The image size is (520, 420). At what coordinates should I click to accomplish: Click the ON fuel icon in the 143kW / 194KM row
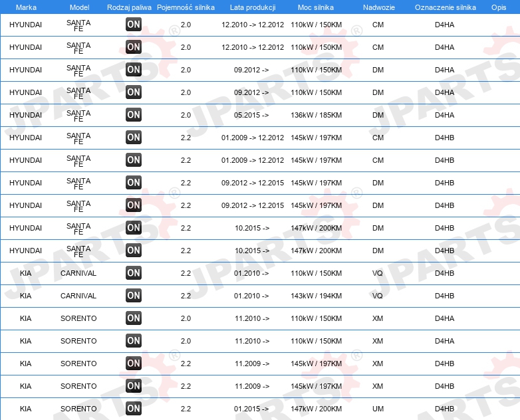[134, 295]
